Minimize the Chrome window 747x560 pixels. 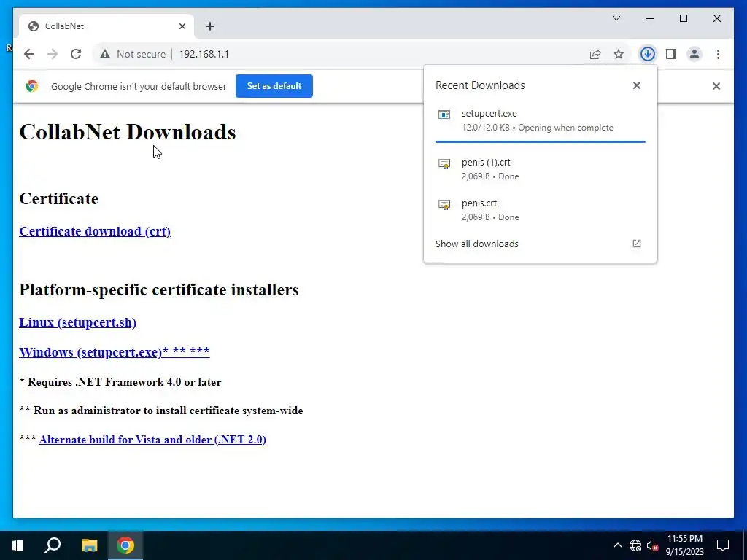pos(650,18)
